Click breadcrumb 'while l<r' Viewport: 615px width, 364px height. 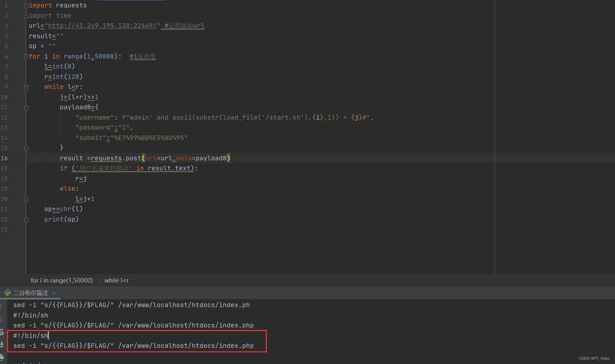pos(116,280)
